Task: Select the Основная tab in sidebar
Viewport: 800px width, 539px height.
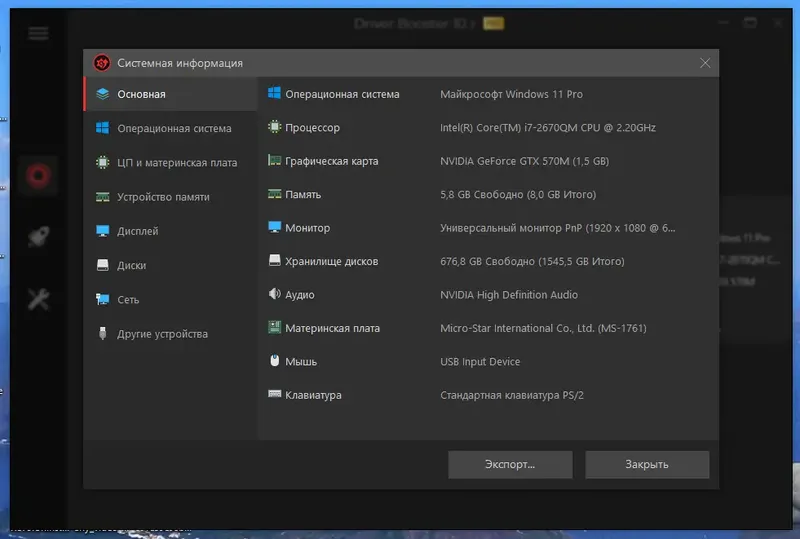Action: click(170, 94)
